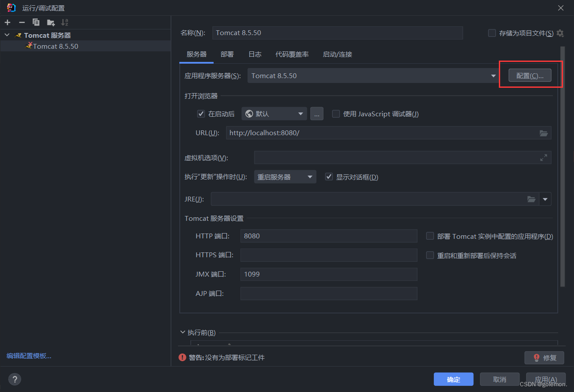The height and width of the screenshot is (392, 574).
Task: Switch to the 服务器 tab
Action: tap(196, 54)
